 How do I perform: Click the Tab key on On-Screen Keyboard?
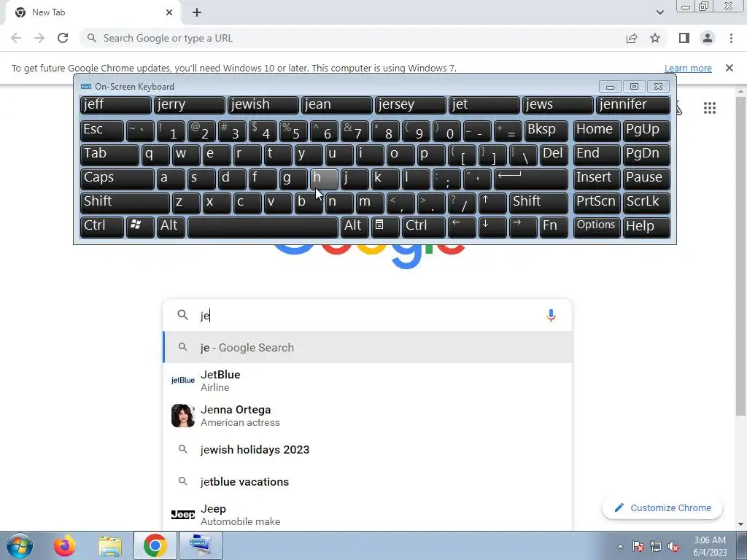109,155
